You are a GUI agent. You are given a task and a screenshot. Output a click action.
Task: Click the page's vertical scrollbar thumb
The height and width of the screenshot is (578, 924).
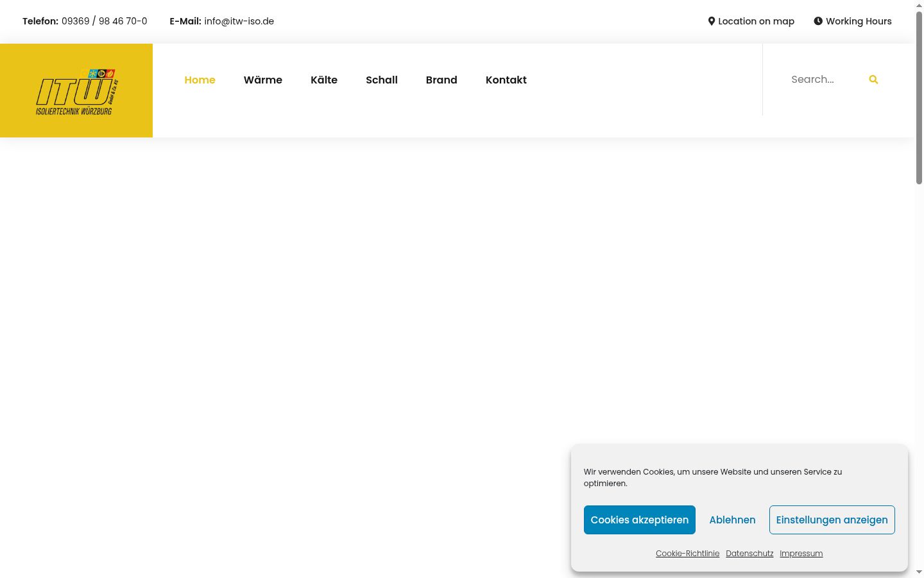pyautogui.click(x=919, y=98)
